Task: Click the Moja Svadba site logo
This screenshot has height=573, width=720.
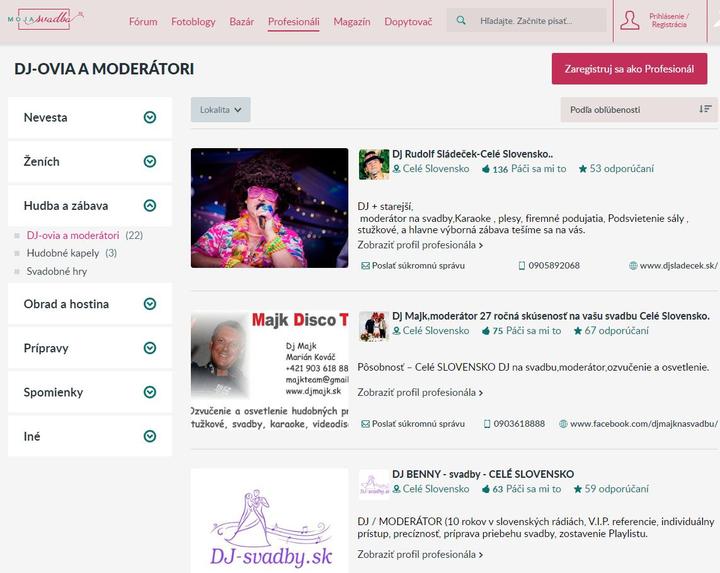Action: [x=45, y=19]
